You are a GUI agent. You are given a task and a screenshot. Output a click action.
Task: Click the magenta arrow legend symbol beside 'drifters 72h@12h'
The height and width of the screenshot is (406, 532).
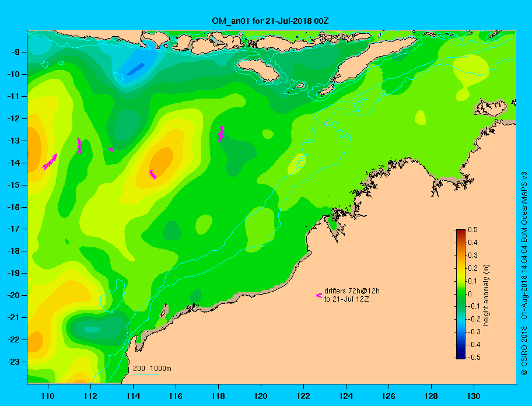click(x=319, y=295)
